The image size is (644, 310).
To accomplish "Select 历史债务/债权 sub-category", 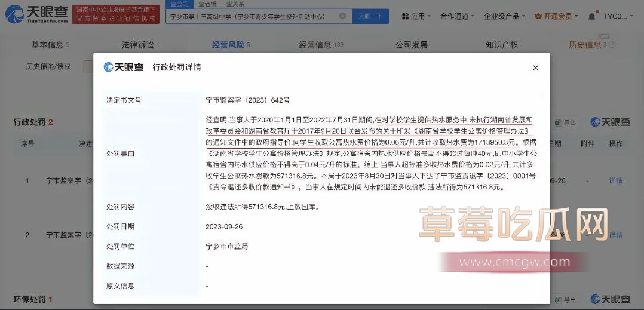I will (x=48, y=66).
